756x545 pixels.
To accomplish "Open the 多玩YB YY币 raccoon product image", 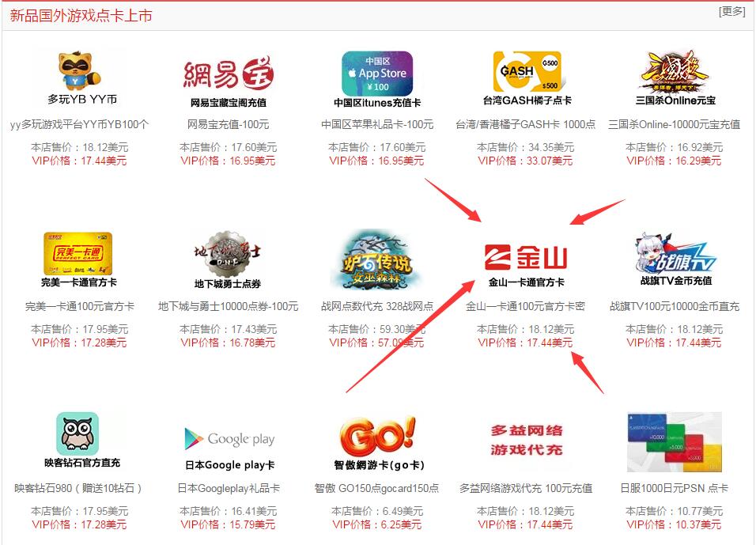I will pyautogui.click(x=80, y=78).
